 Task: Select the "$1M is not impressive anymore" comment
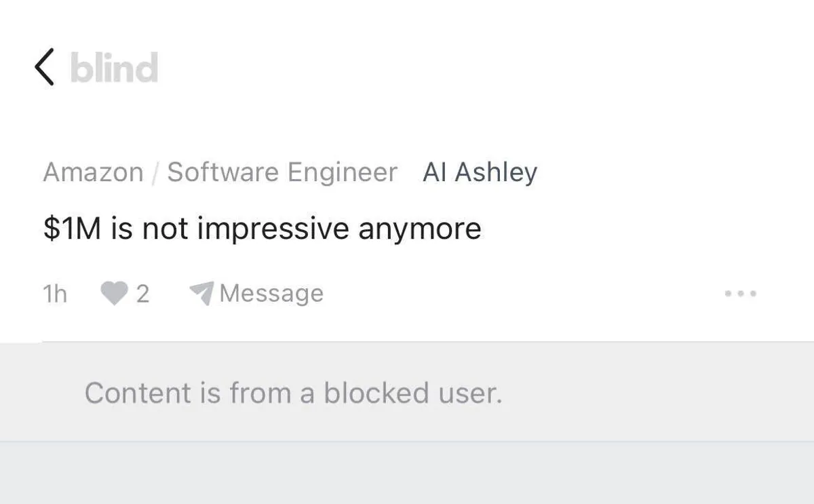pos(262,229)
